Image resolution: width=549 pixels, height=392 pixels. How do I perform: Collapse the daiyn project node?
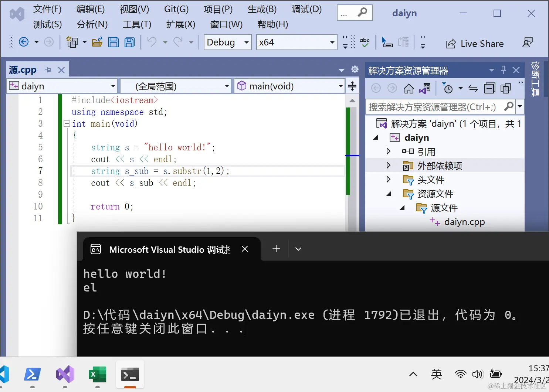pyautogui.click(x=376, y=137)
